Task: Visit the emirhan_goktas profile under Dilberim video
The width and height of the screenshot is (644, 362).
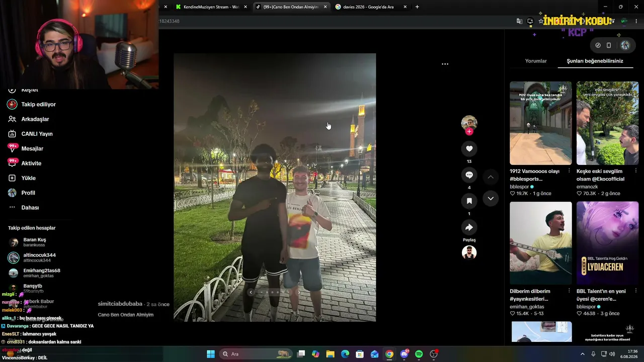Action: (x=527, y=307)
